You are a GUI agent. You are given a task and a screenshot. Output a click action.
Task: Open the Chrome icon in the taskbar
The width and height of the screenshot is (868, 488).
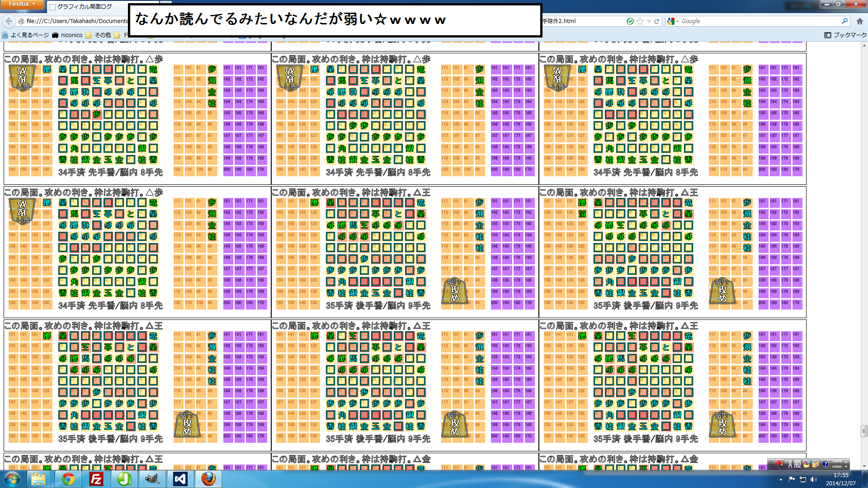coord(68,479)
